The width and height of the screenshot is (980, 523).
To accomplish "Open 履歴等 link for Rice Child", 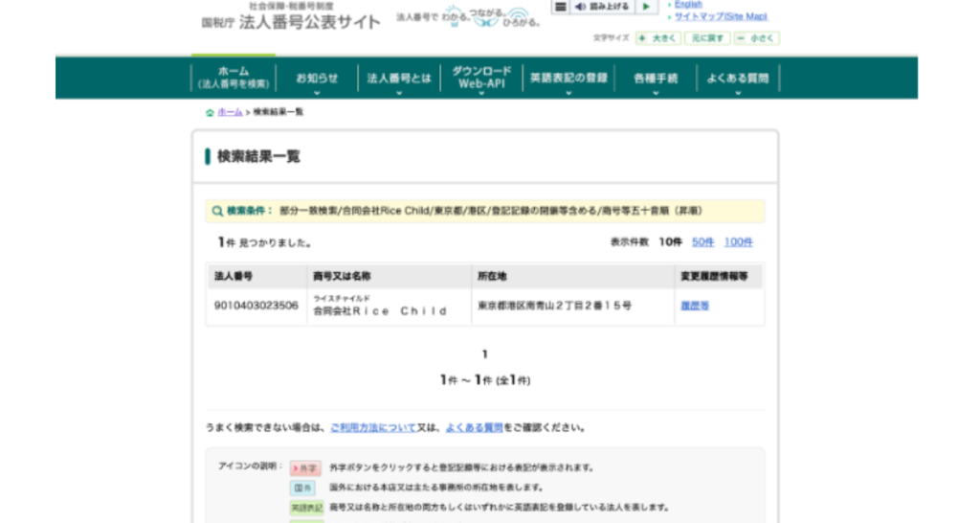I will 695,307.
